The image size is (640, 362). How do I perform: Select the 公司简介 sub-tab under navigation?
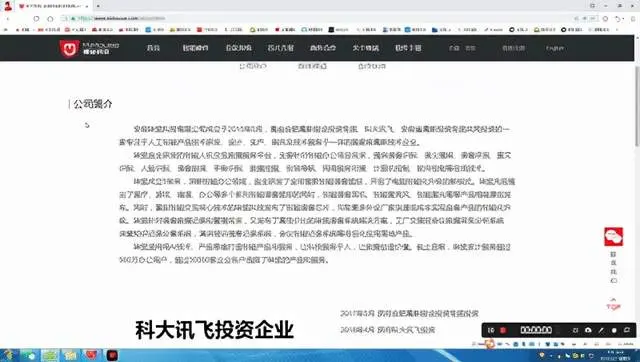(253, 66)
